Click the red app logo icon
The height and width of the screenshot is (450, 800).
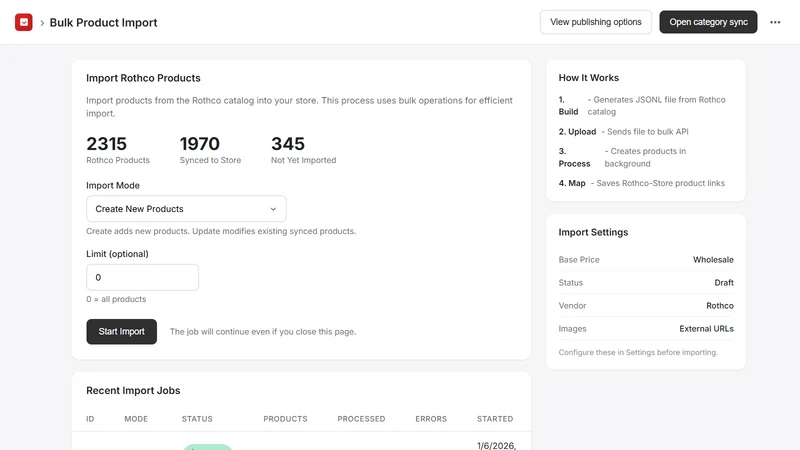point(23,22)
